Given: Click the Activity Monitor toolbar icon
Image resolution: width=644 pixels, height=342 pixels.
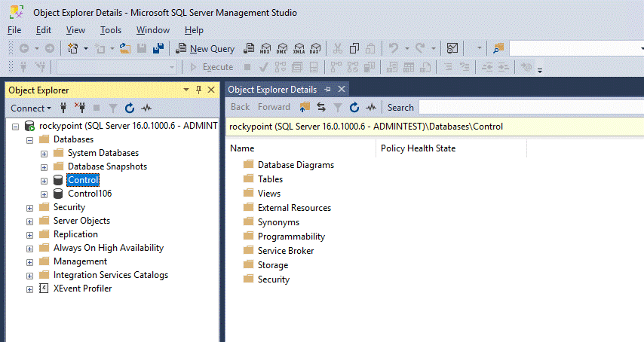Looking at the screenshot, I should 452,48.
